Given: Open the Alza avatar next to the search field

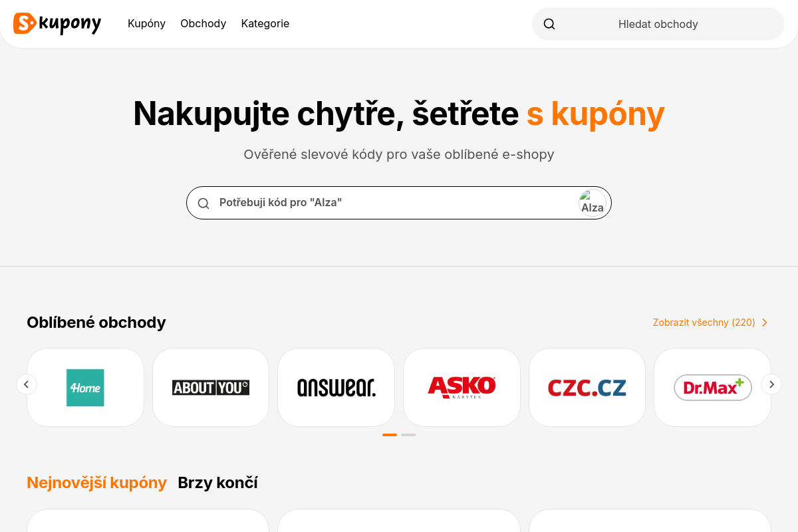Looking at the screenshot, I should [x=592, y=202].
